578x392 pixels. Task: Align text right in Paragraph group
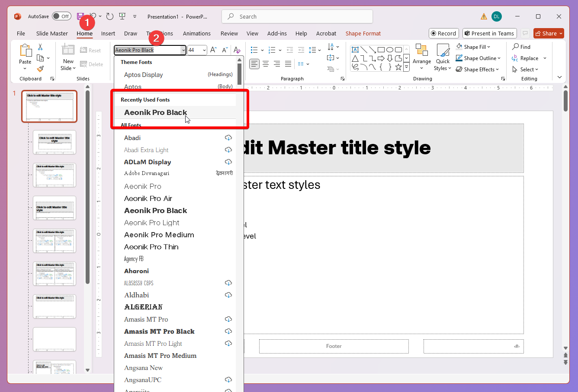[277, 64]
